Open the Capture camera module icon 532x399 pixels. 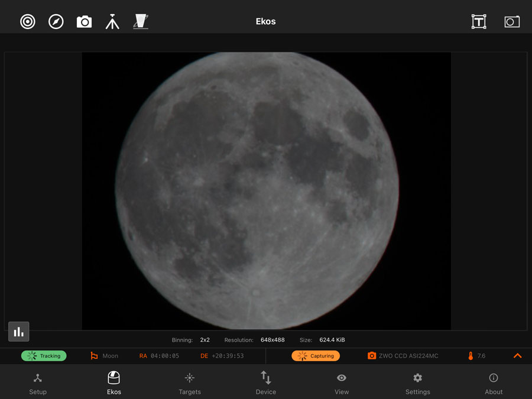[x=84, y=22]
